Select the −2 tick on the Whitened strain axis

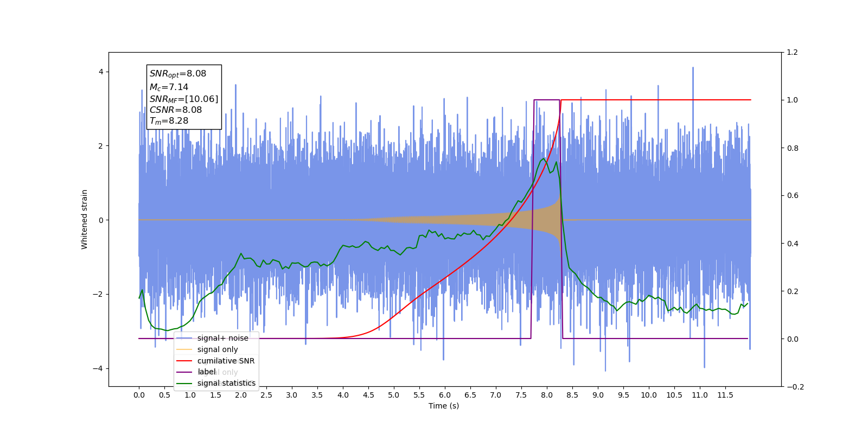click(97, 295)
